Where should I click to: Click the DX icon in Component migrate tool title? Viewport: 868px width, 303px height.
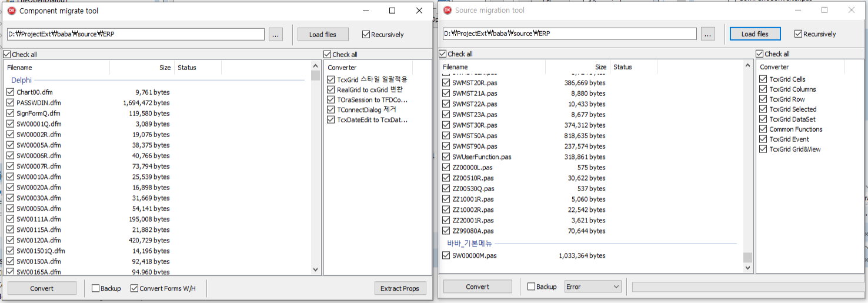click(x=12, y=11)
